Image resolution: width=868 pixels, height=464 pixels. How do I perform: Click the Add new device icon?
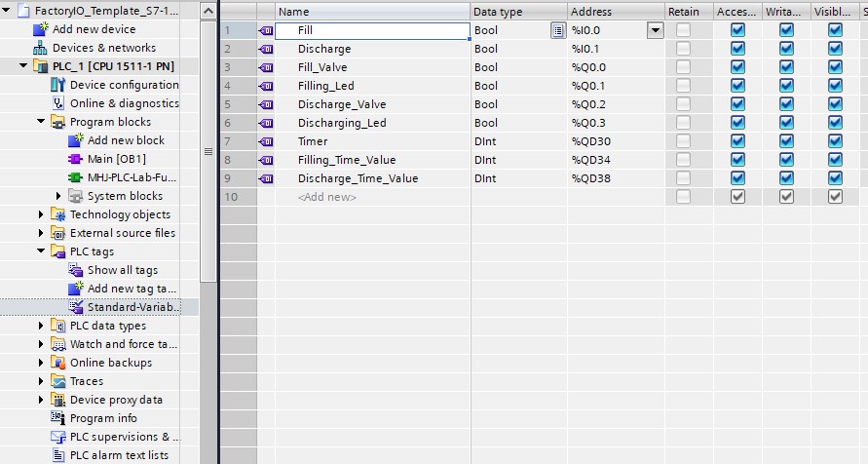pos(41,29)
